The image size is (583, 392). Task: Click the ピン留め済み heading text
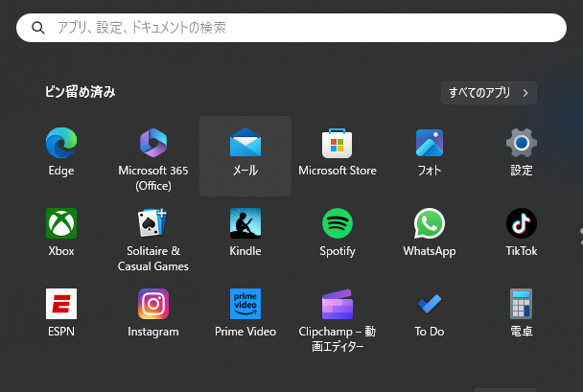pos(81,92)
